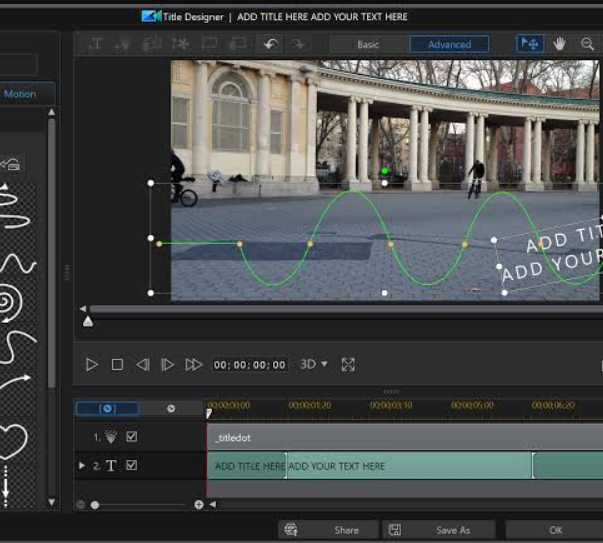The height and width of the screenshot is (543, 603).
Task: Start preview playback
Action: [x=92, y=365]
